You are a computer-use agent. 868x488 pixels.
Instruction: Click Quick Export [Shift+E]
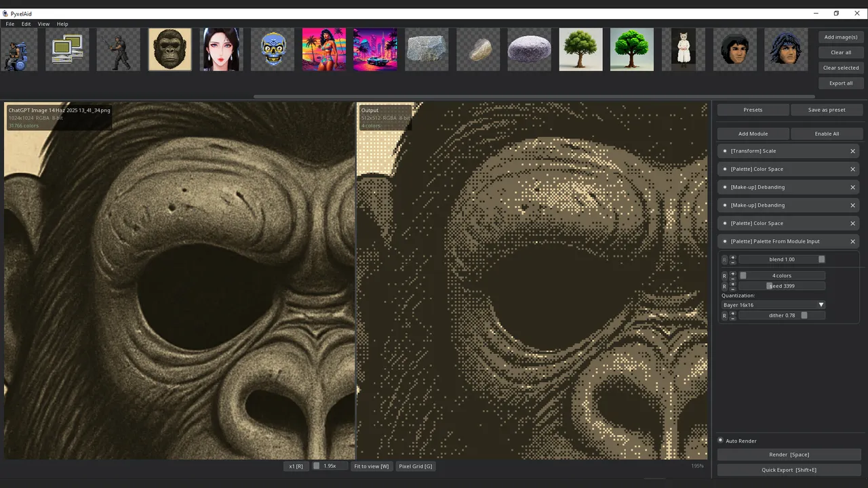coord(789,470)
